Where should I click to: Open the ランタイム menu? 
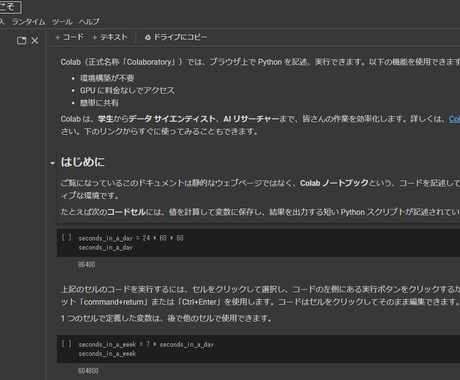point(28,22)
